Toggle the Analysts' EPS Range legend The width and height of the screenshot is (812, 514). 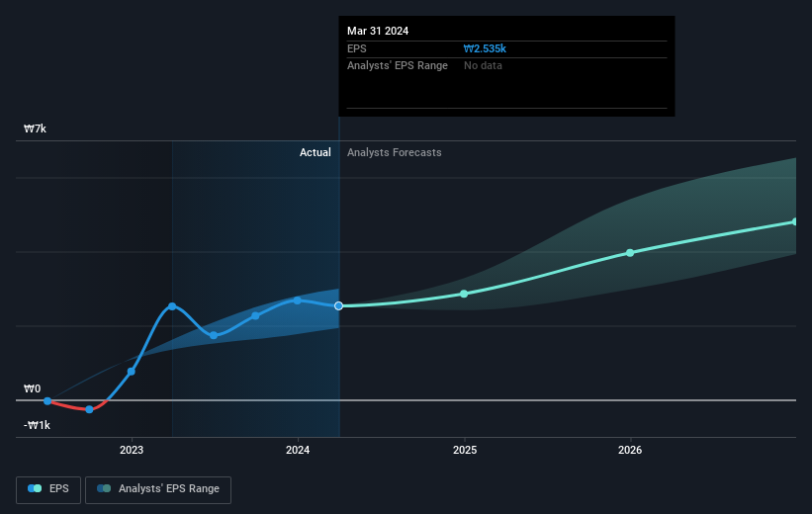tap(158, 489)
